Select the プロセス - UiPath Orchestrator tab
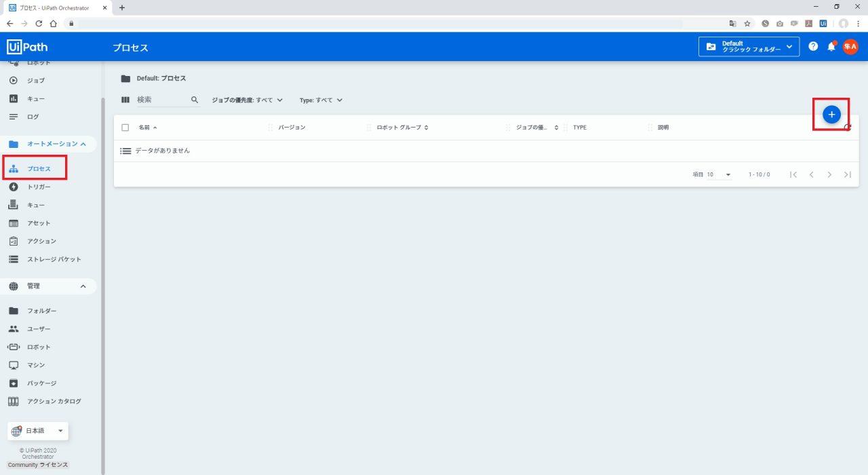Image resolution: width=868 pixels, height=475 pixels. coord(58,7)
